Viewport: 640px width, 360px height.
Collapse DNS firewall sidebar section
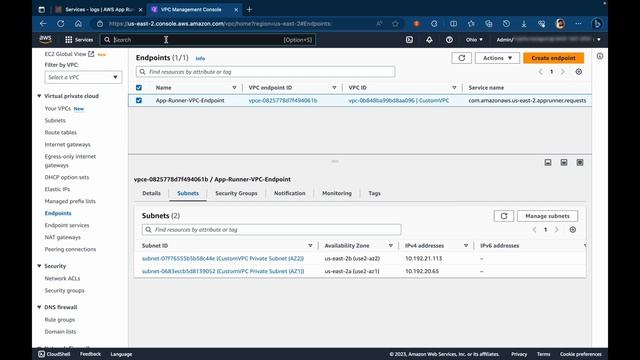pos(39,307)
